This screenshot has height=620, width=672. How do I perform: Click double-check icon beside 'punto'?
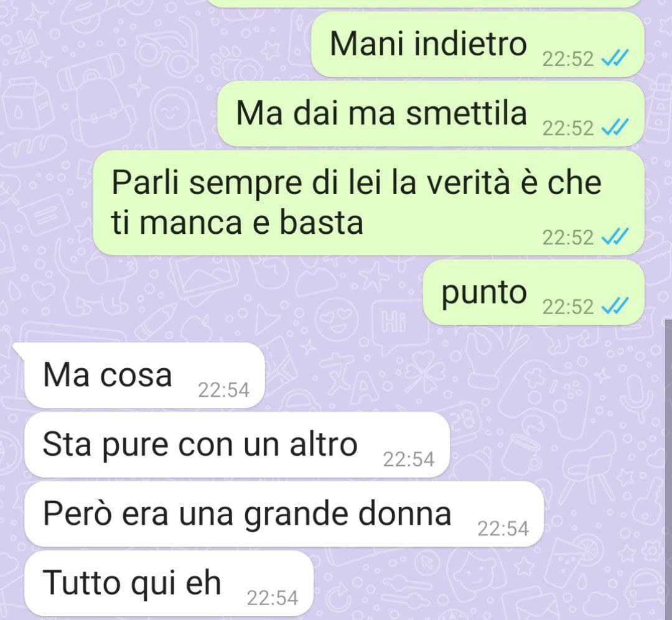tap(615, 307)
